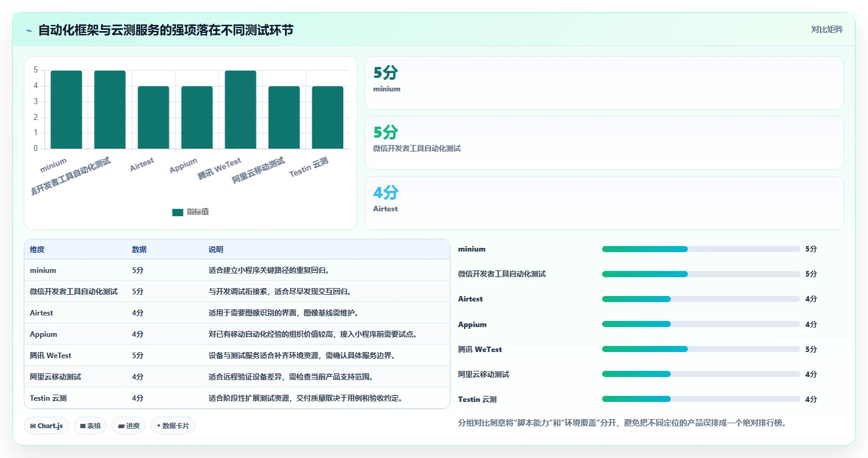Click the footnote about 脚本能力 and 环境覆盖
The height and width of the screenshot is (458, 868).
[x=622, y=423]
